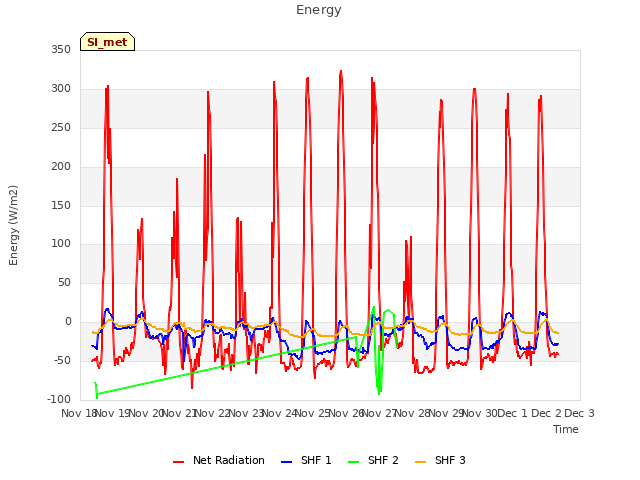Click the 100 y-axis tick label

coord(61,244)
